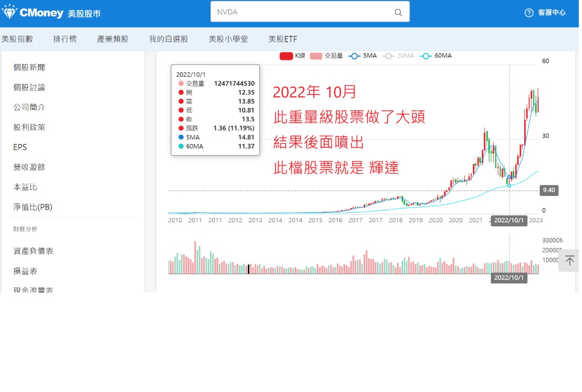Viewport: 582px width, 392px height.
Task: Click the 財務分析 section heading
Action: pyautogui.click(x=25, y=229)
